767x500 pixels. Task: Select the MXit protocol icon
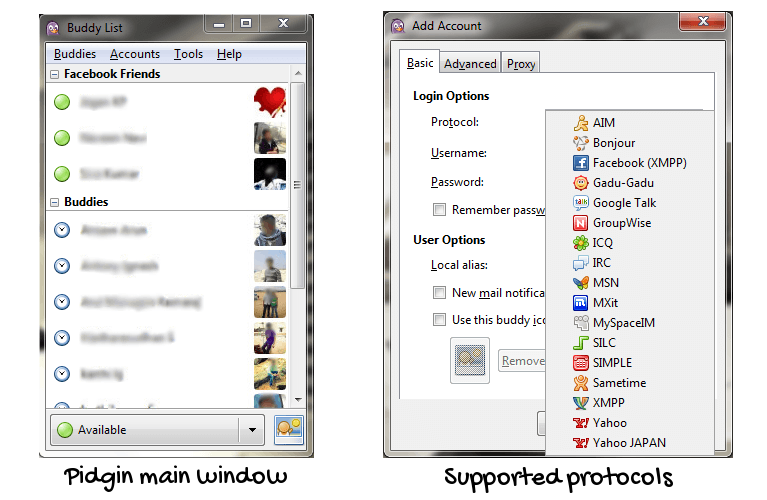click(x=581, y=303)
